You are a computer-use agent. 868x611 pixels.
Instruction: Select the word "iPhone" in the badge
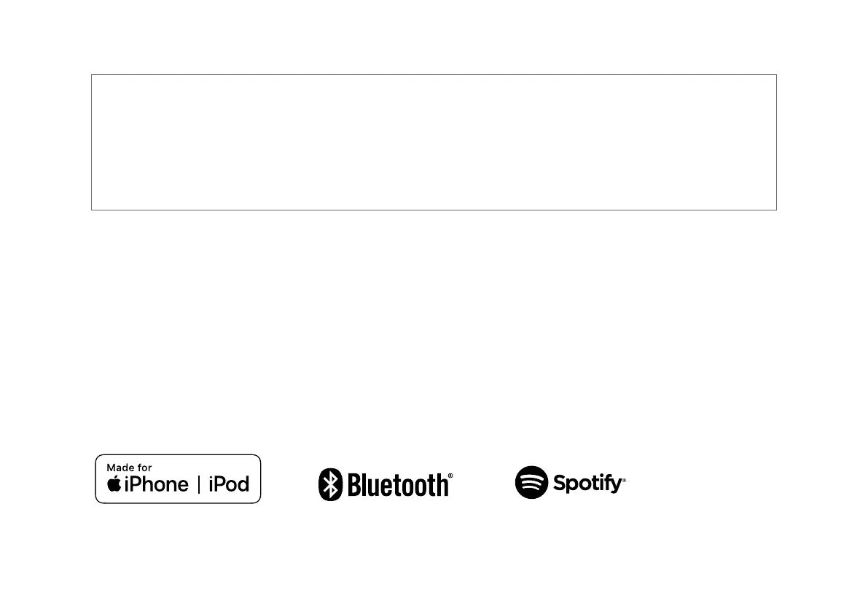157,484
